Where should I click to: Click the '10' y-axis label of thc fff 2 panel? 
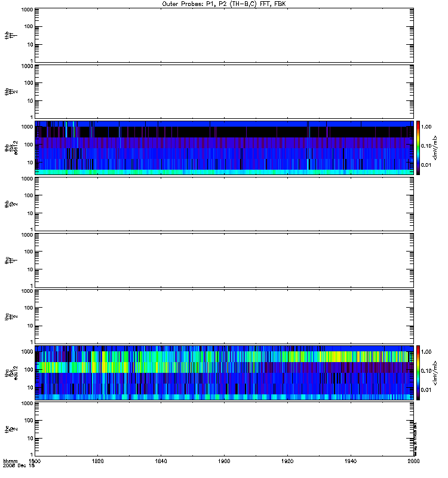click(30, 326)
